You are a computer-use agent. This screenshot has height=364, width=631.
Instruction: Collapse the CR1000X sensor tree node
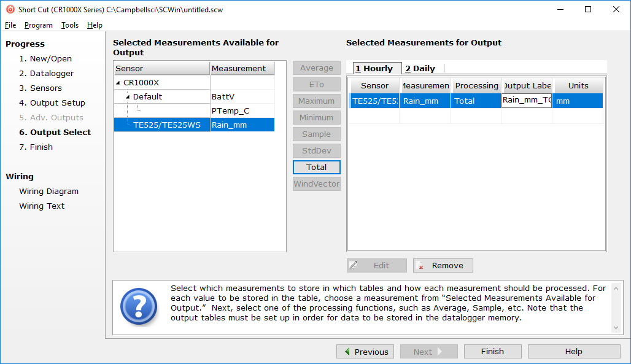117,82
